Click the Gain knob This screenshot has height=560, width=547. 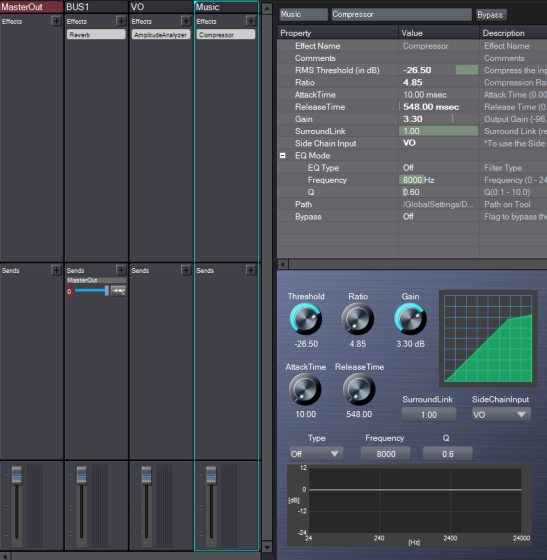coord(411,319)
